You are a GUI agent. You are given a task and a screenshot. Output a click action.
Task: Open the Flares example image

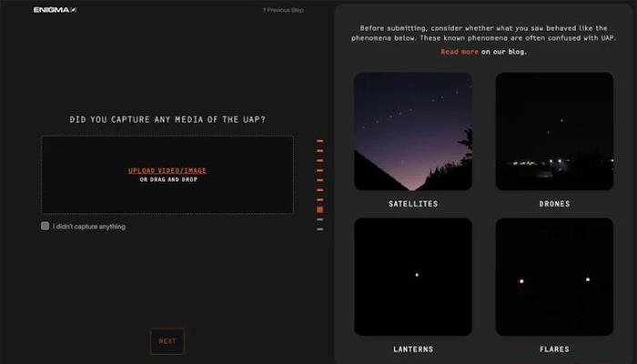tap(554, 277)
